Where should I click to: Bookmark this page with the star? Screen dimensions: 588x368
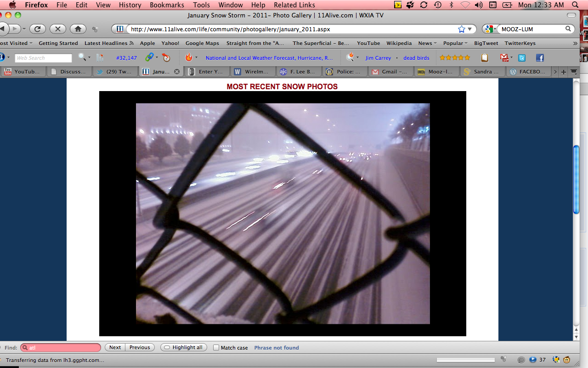coord(461,29)
